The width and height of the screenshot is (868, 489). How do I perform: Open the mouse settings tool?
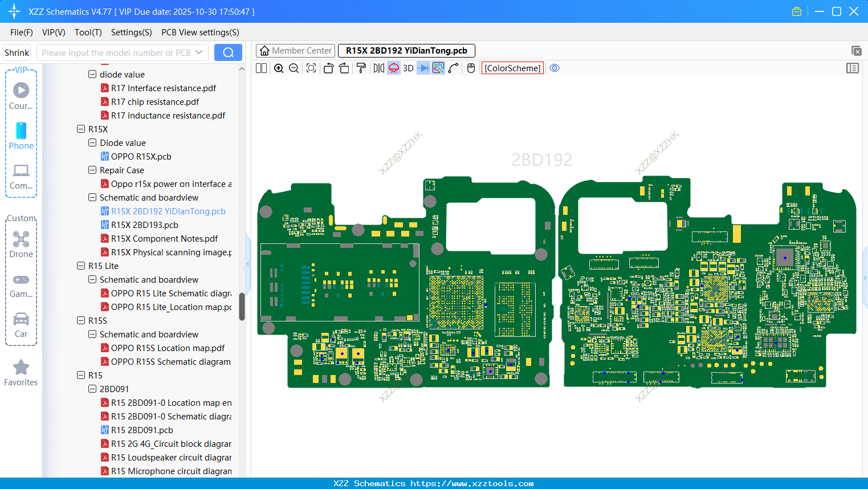470,68
